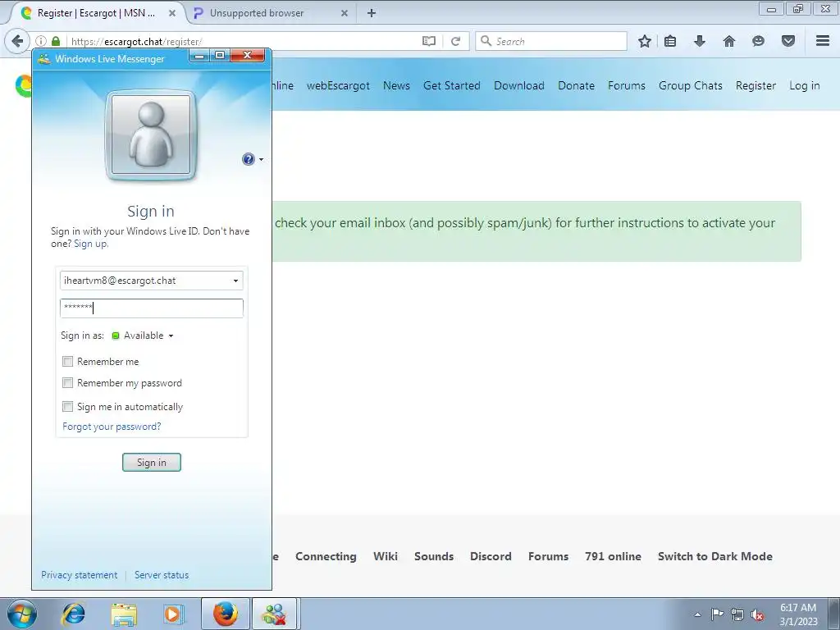Open a new tab with plus button

coord(372,13)
